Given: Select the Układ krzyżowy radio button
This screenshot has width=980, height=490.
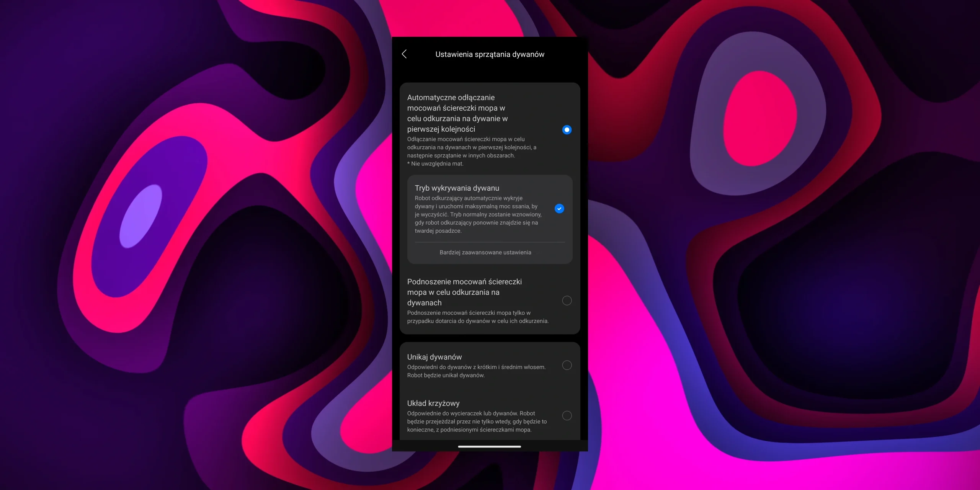Looking at the screenshot, I should pyautogui.click(x=567, y=415).
